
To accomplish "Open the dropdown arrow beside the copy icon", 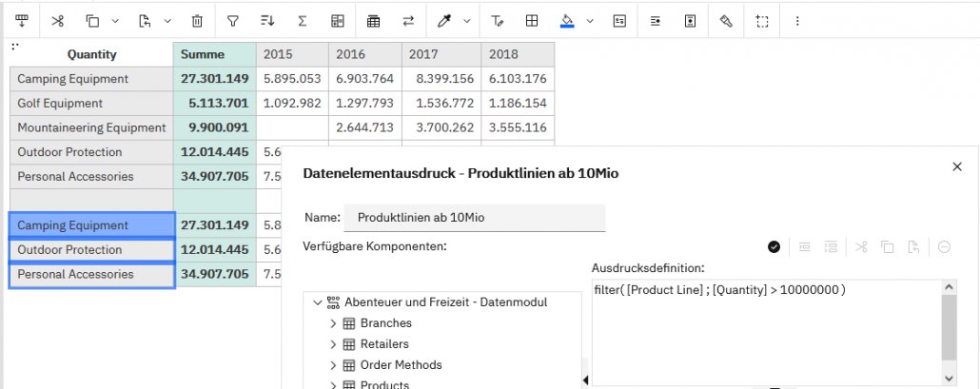I will coord(115,21).
